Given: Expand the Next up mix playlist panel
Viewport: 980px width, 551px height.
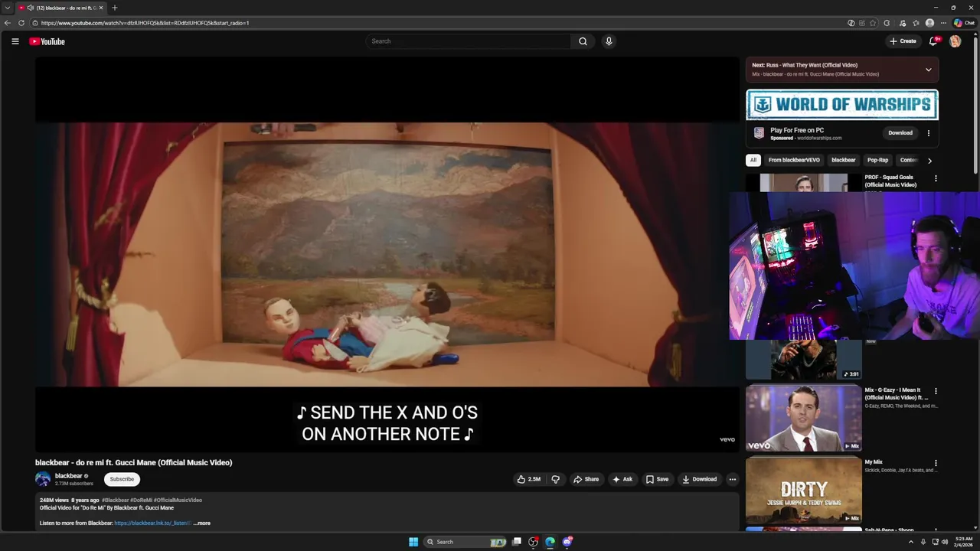Looking at the screenshot, I should coord(929,70).
